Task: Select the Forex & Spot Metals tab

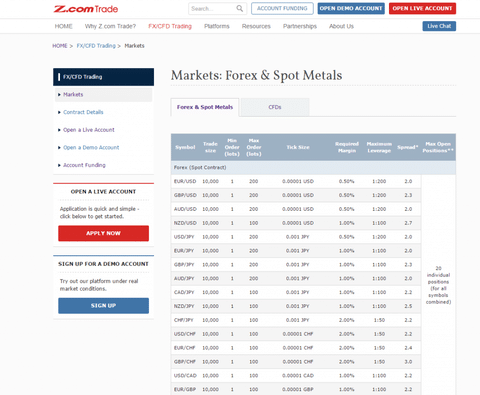Action: point(205,107)
